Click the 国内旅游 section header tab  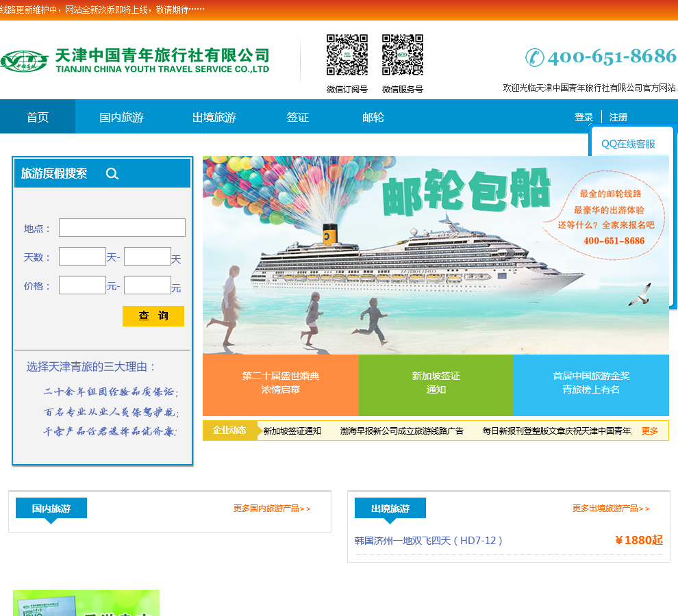[51, 509]
